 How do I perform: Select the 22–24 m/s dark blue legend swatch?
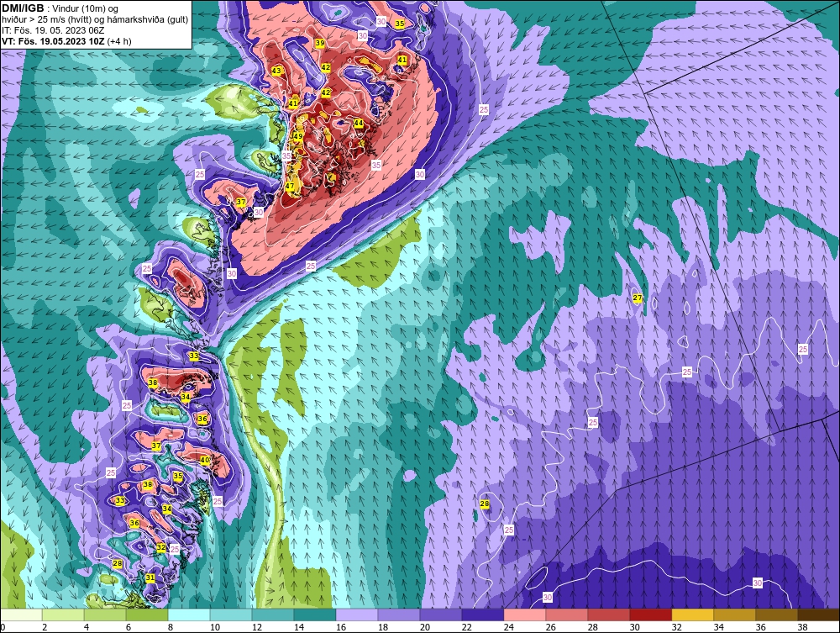pos(483,615)
